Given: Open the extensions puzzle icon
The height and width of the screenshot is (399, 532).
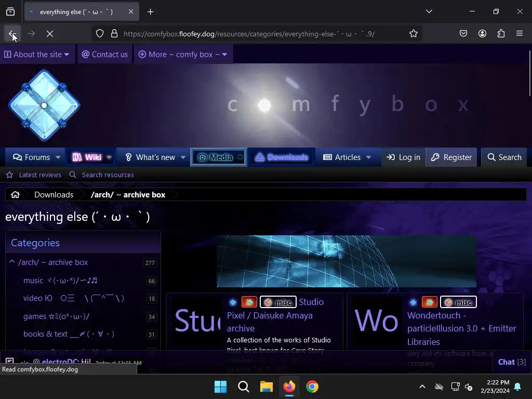Looking at the screenshot, I should click(x=501, y=34).
